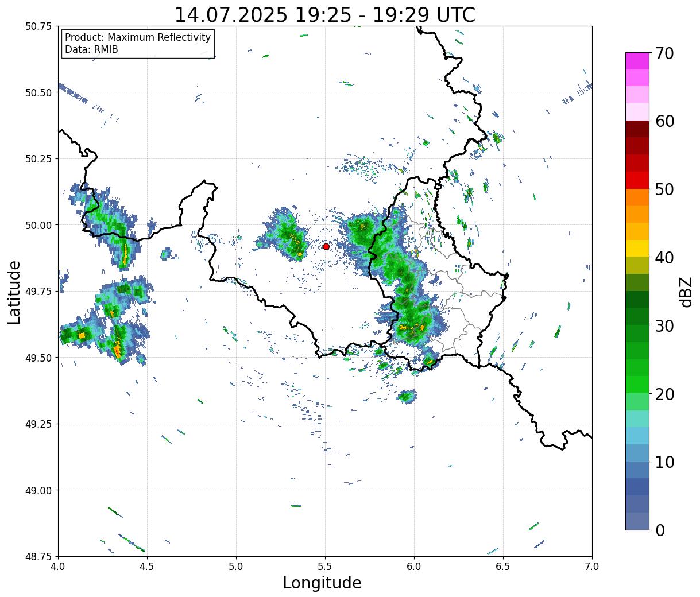Click the red radar location marker
Viewport: 700px width, 597px height.
tap(326, 246)
